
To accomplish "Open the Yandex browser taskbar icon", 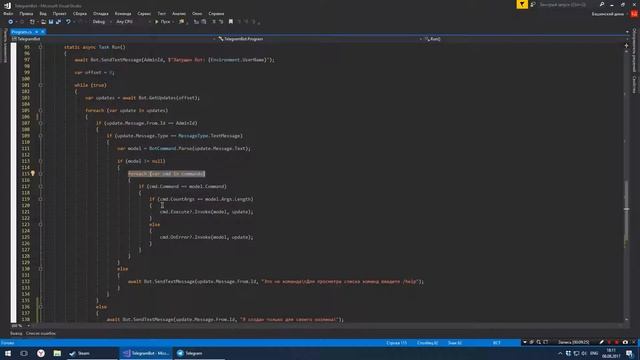I will 40,353.
